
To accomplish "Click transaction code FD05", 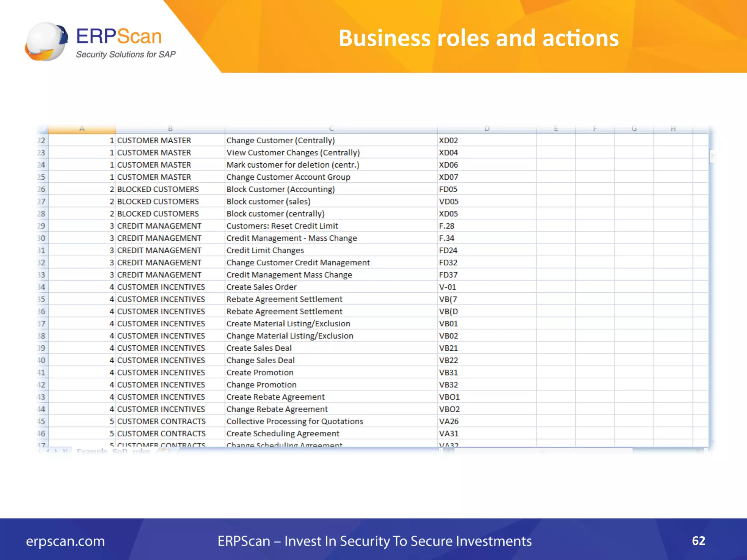I will coord(487,189).
